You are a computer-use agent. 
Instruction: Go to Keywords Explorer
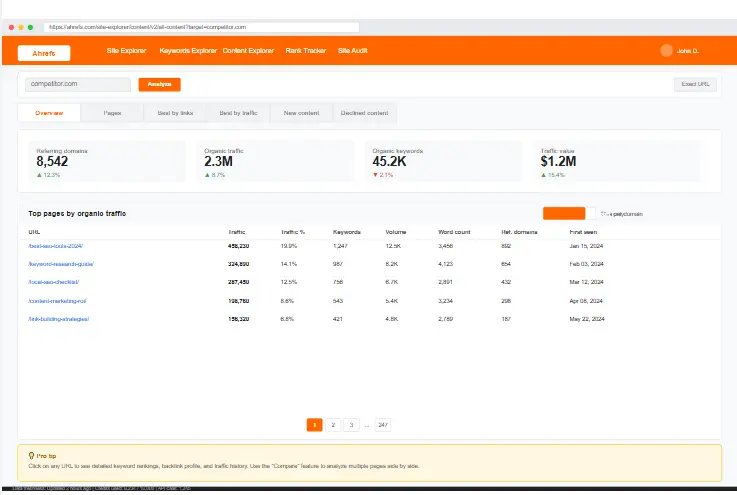pyautogui.click(x=188, y=51)
